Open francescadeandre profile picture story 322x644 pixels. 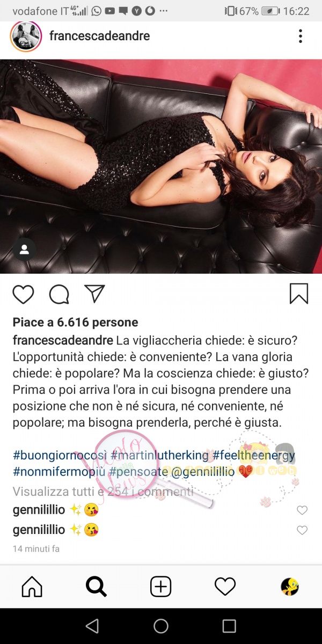(x=26, y=36)
